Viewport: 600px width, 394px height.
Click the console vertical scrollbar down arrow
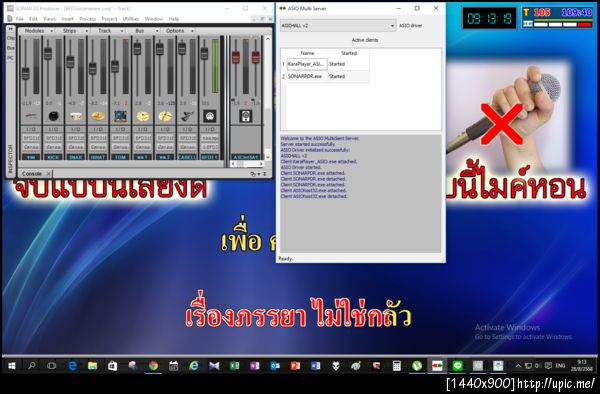[x=267, y=157]
